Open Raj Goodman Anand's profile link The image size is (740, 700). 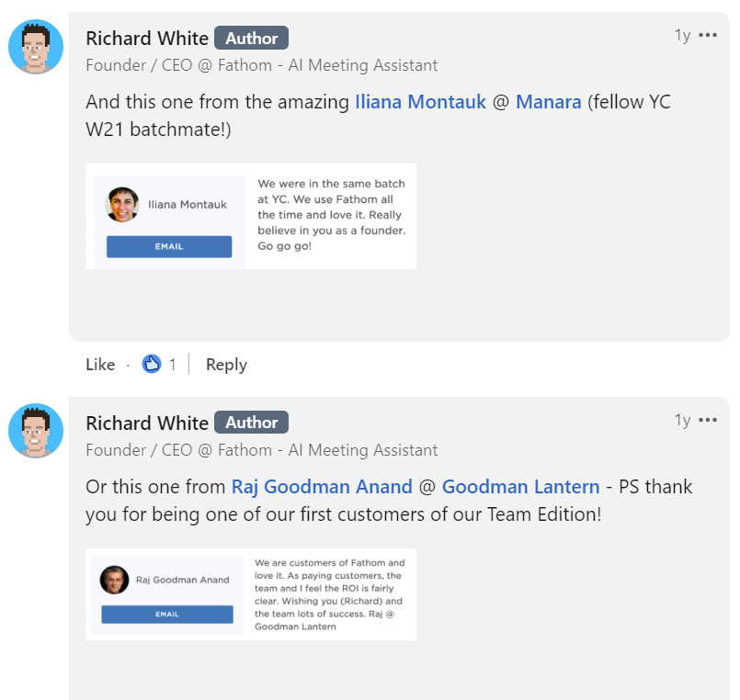[x=322, y=487]
